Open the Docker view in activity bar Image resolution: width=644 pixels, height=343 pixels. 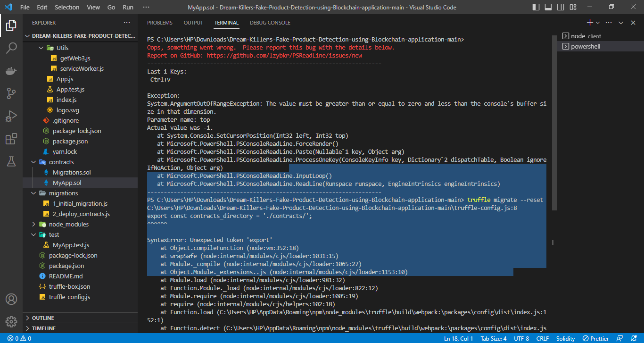tap(11, 71)
